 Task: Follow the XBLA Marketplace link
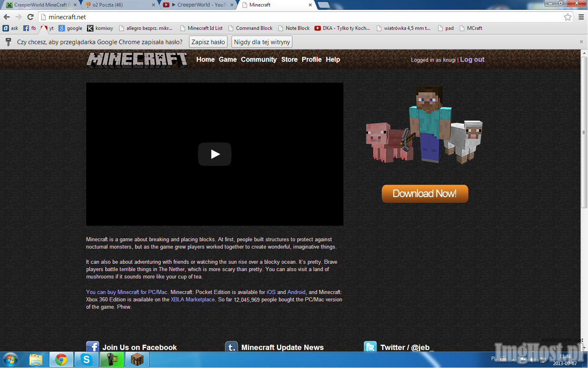193,299
